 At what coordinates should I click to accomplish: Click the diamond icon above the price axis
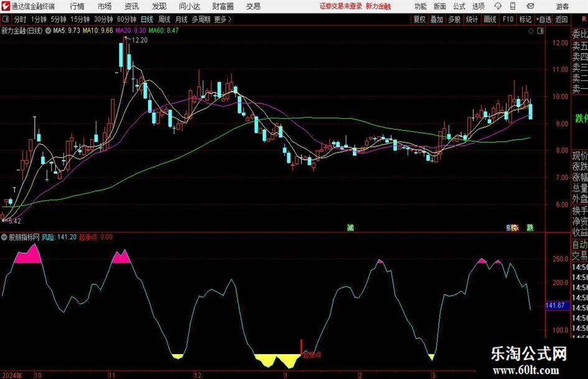pyautogui.click(x=531, y=31)
